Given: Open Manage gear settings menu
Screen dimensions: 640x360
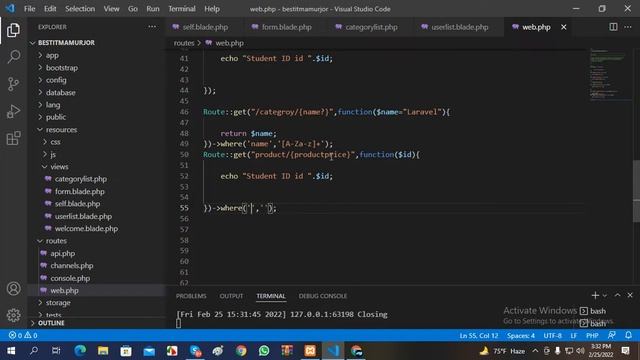Looking at the screenshot, I should coord(13,315).
